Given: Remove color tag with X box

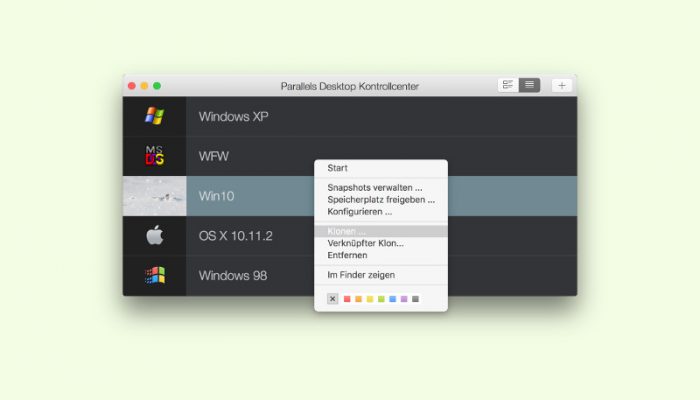Looking at the screenshot, I should pyautogui.click(x=332, y=299).
